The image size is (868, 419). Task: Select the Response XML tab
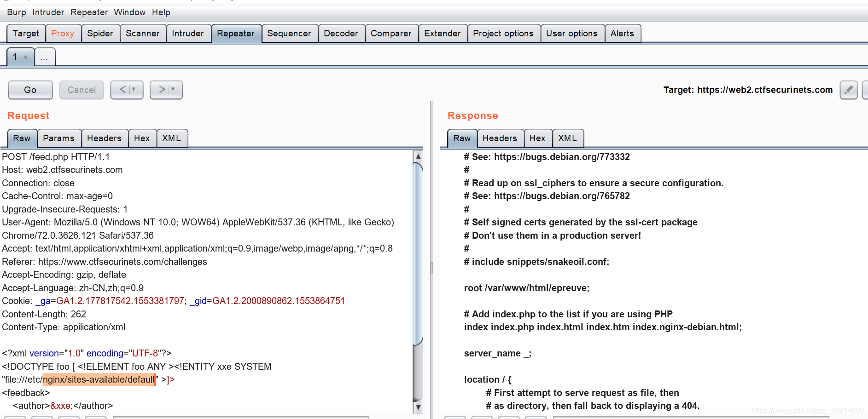pos(567,138)
